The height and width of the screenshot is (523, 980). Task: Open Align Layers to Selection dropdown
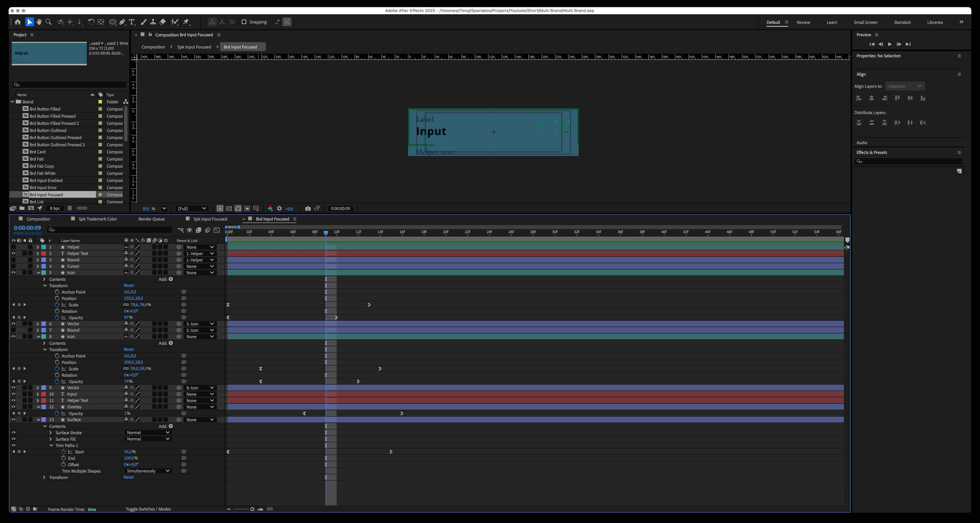coord(905,86)
